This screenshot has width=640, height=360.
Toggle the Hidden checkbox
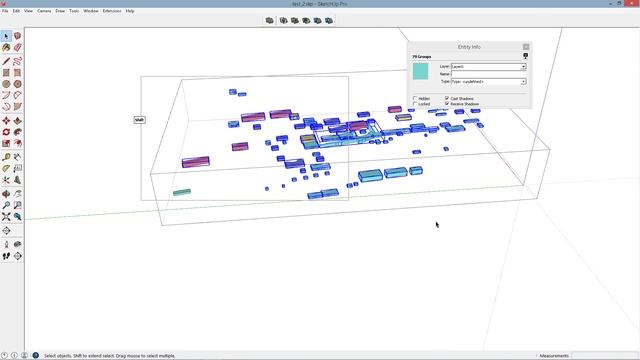coord(415,98)
